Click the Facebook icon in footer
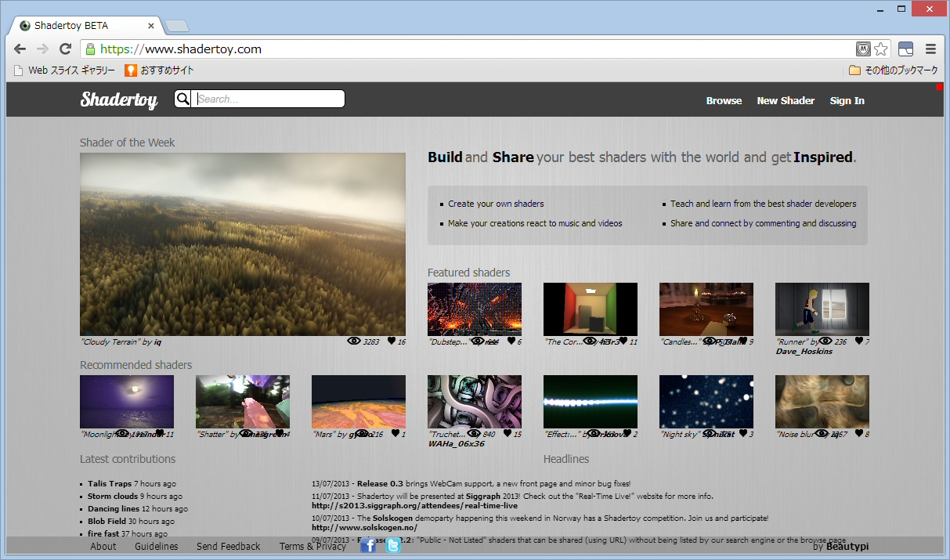 click(368, 545)
